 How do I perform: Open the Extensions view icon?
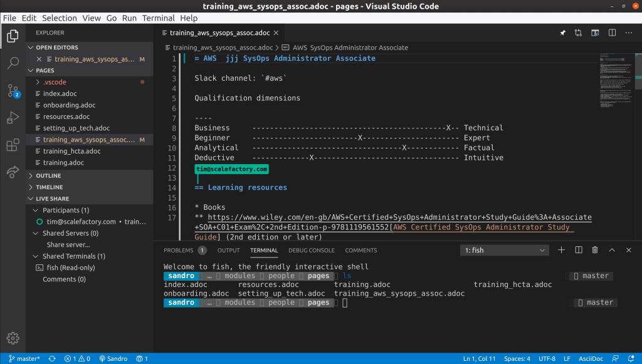(13, 145)
